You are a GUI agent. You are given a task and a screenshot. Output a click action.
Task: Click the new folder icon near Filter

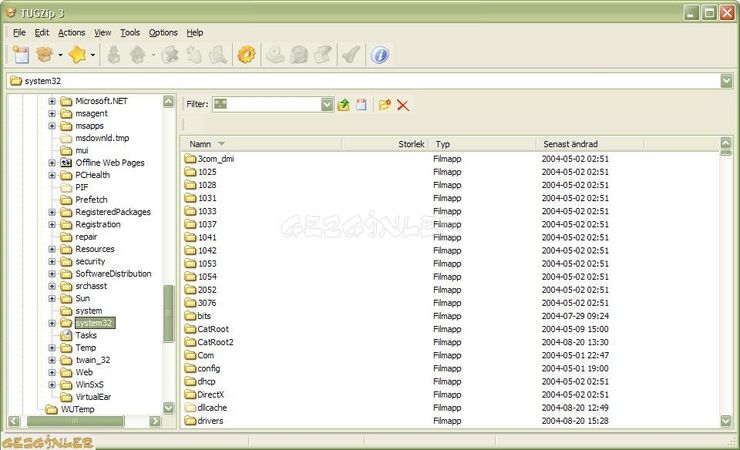coord(385,105)
